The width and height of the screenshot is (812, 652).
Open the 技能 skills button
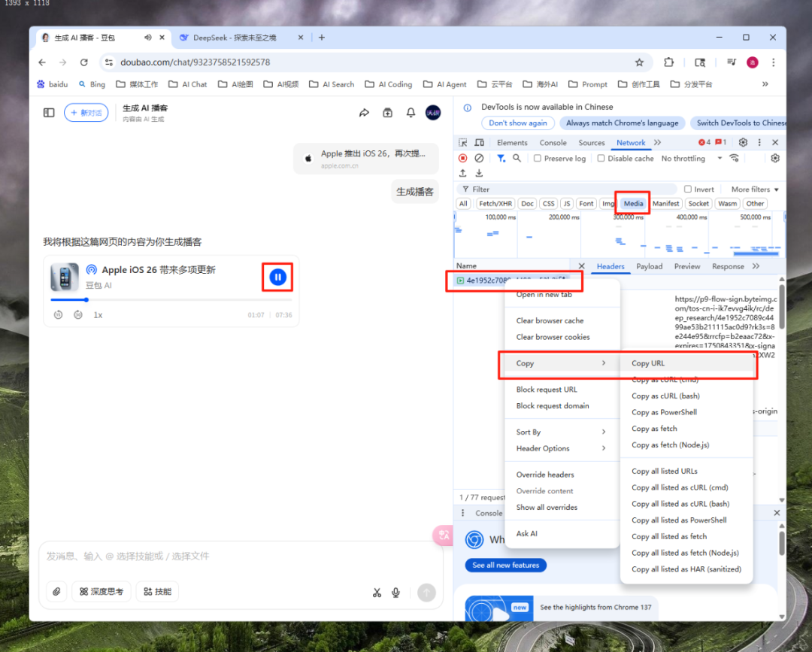coord(157,591)
